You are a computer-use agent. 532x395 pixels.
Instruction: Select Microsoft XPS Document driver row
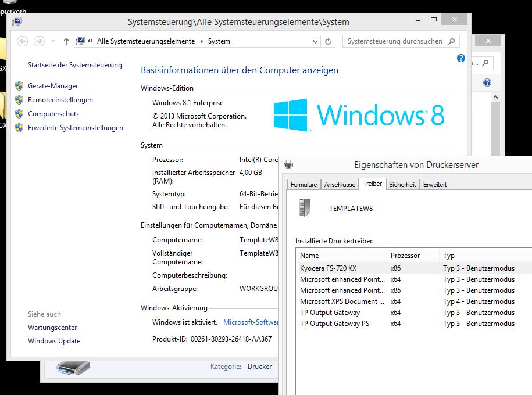click(x=415, y=301)
